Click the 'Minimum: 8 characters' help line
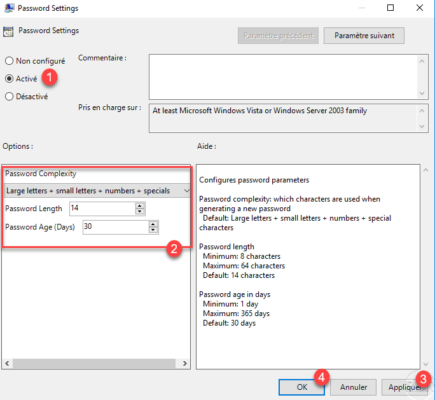435x400 pixels. tap(241, 256)
